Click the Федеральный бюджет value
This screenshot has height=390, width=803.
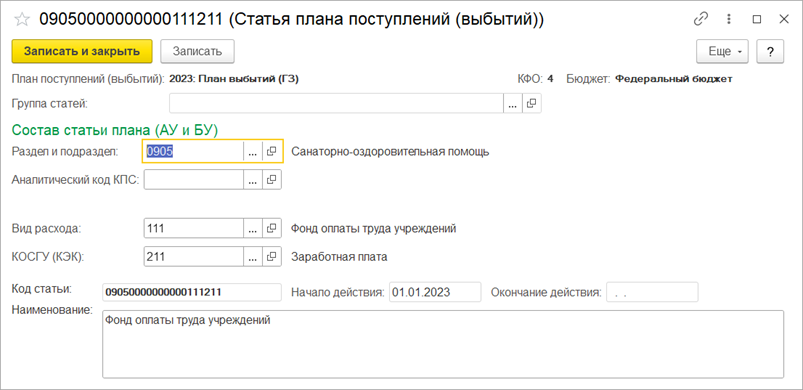pos(673,79)
